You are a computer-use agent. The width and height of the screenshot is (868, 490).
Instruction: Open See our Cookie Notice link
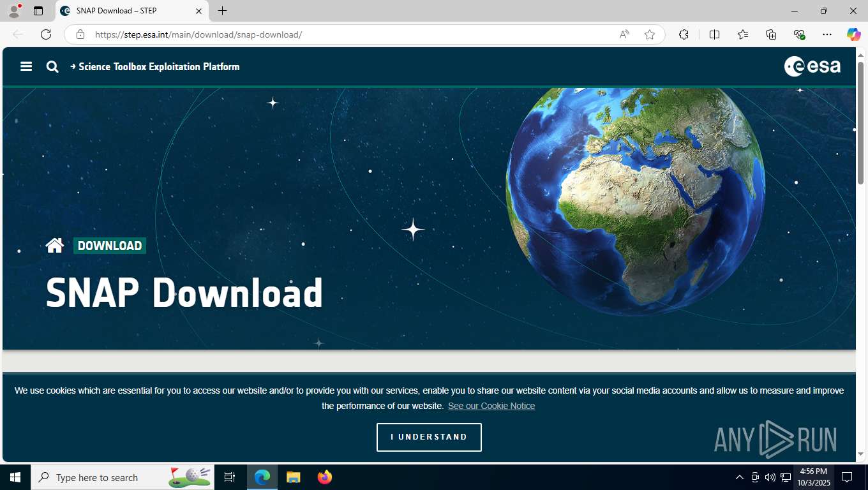[491, 406]
